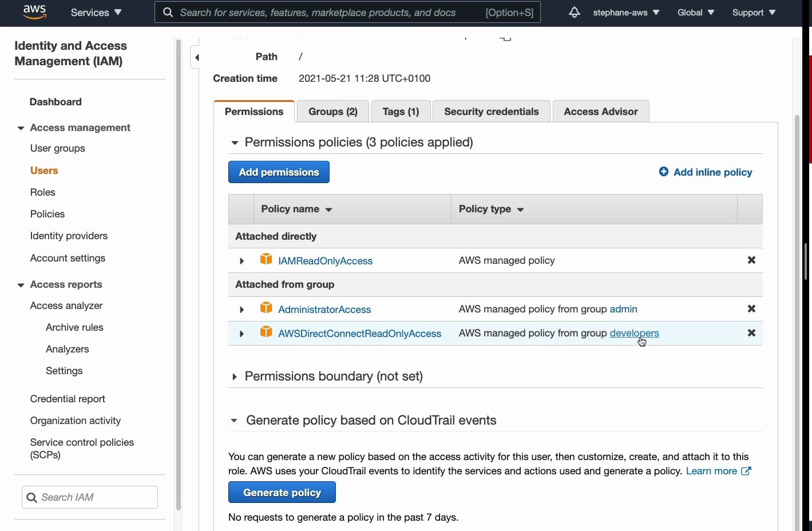
Task: Open Policies in the sidebar
Action: tap(47, 214)
